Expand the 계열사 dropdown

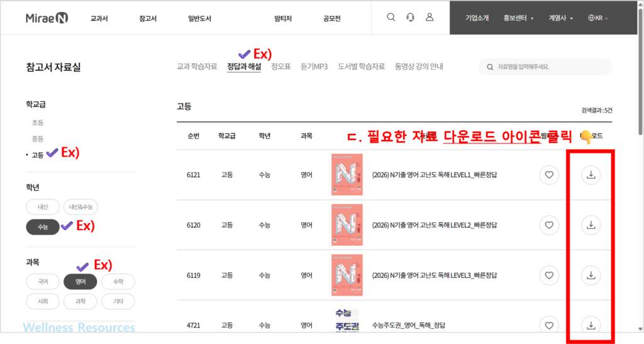coord(560,18)
